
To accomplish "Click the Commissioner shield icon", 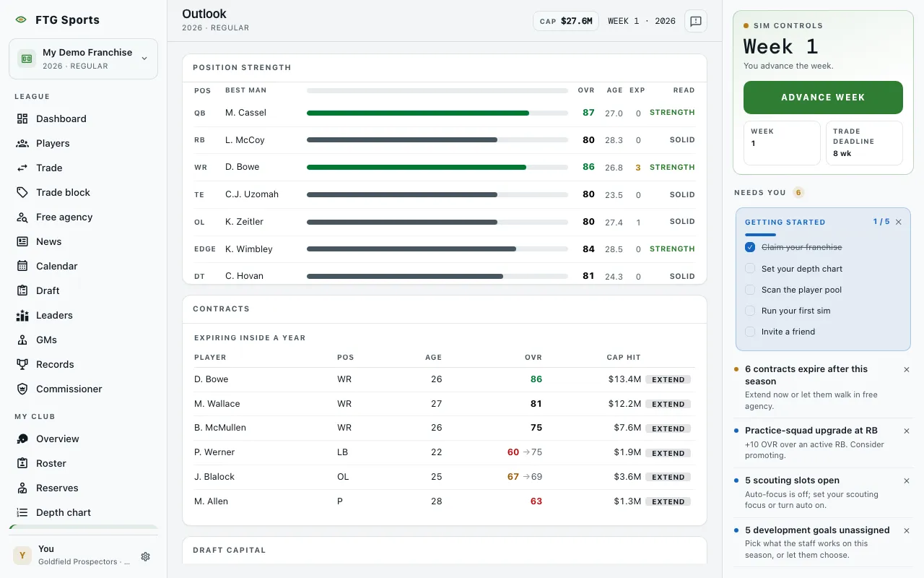I will click(x=22, y=389).
